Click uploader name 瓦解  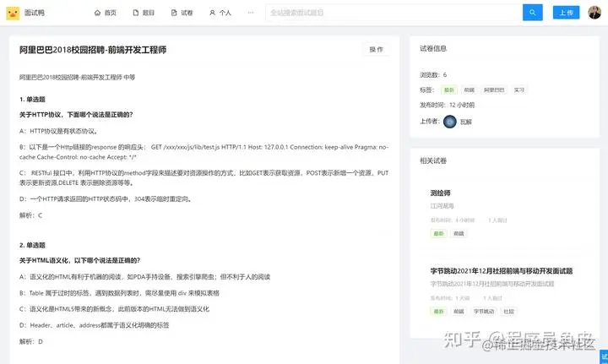pyautogui.click(x=466, y=122)
